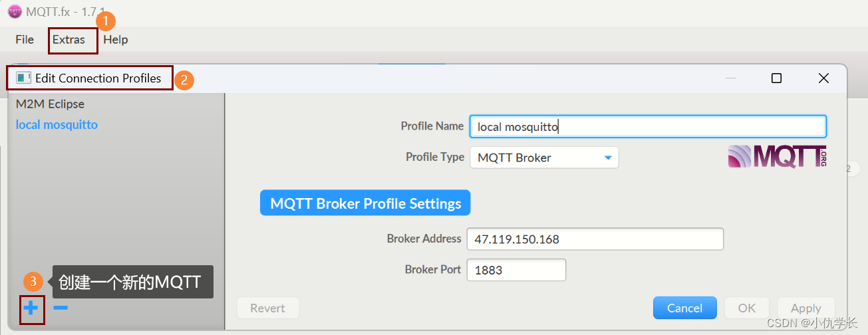Click the MQTT.fx application icon

point(15,11)
